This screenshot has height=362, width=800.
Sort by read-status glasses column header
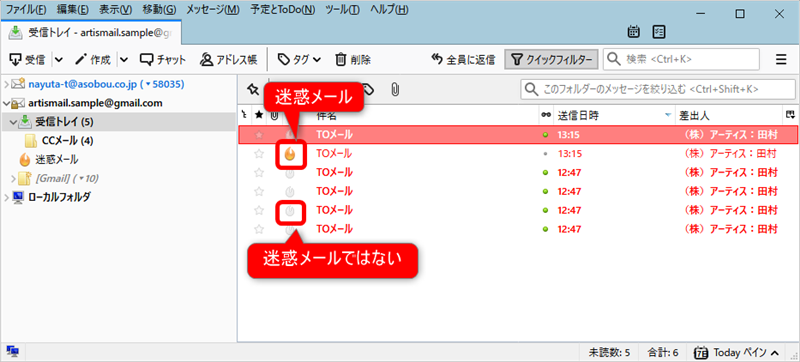[545, 116]
